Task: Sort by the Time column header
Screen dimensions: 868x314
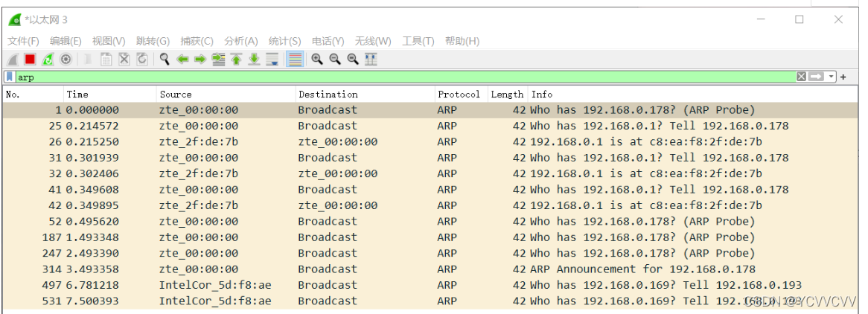Action: point(110,94)
